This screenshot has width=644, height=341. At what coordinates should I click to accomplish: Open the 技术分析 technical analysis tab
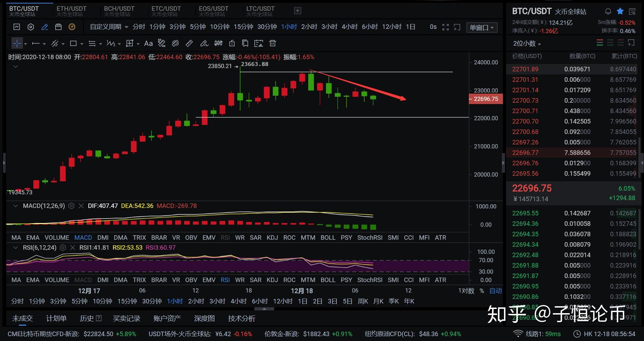[242, 318]
